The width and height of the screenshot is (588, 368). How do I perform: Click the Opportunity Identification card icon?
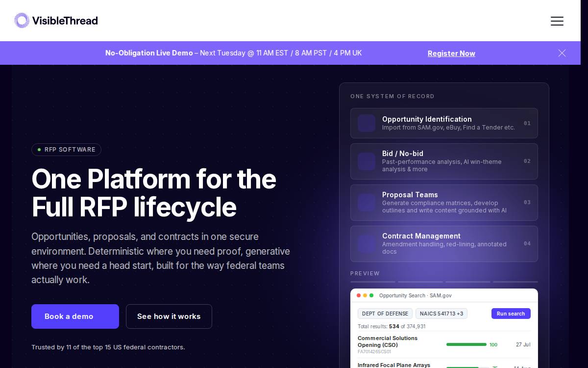coord(367,123)
